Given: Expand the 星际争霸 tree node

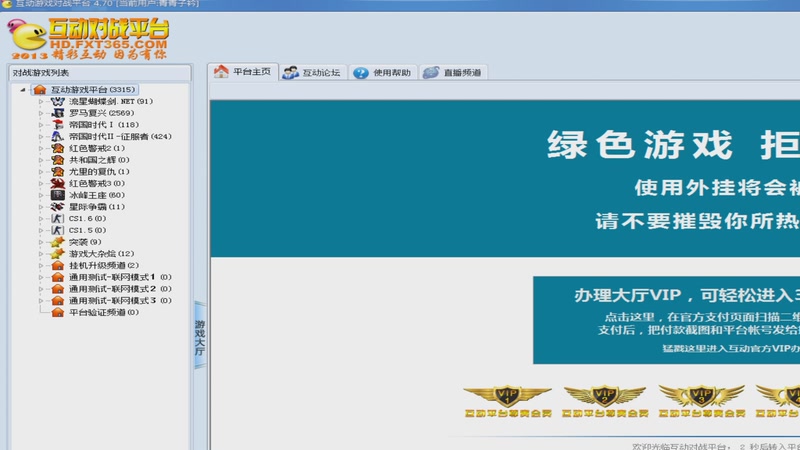Looking at the screenshot, I should 41,207.
